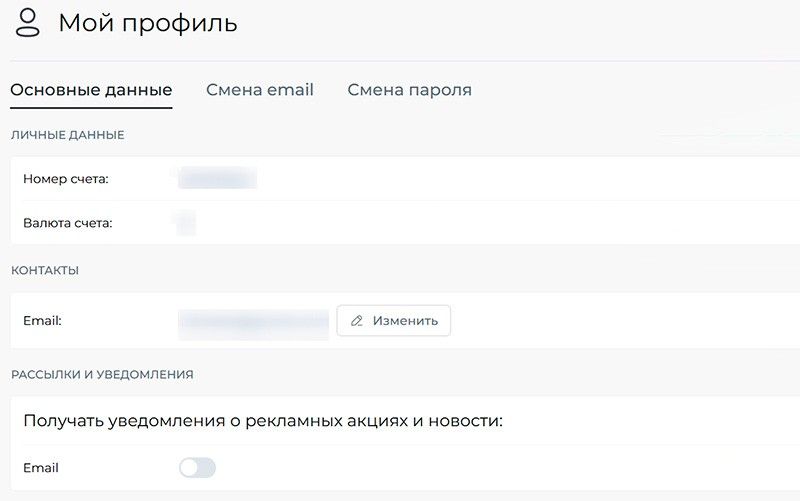Click the knob of the Email switch
Viewport: 800px width, 501px height.
click(x=188, y=468)
